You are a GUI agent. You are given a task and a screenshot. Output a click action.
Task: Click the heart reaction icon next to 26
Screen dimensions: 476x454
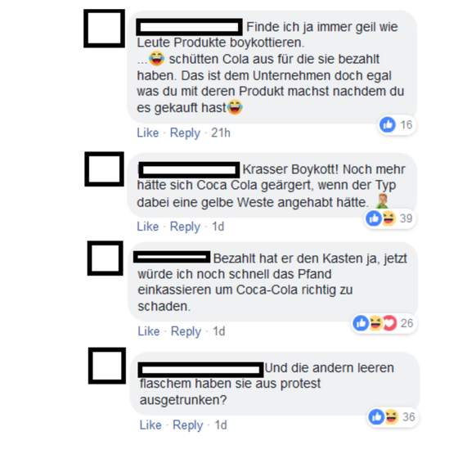click(x=390, y=323)
